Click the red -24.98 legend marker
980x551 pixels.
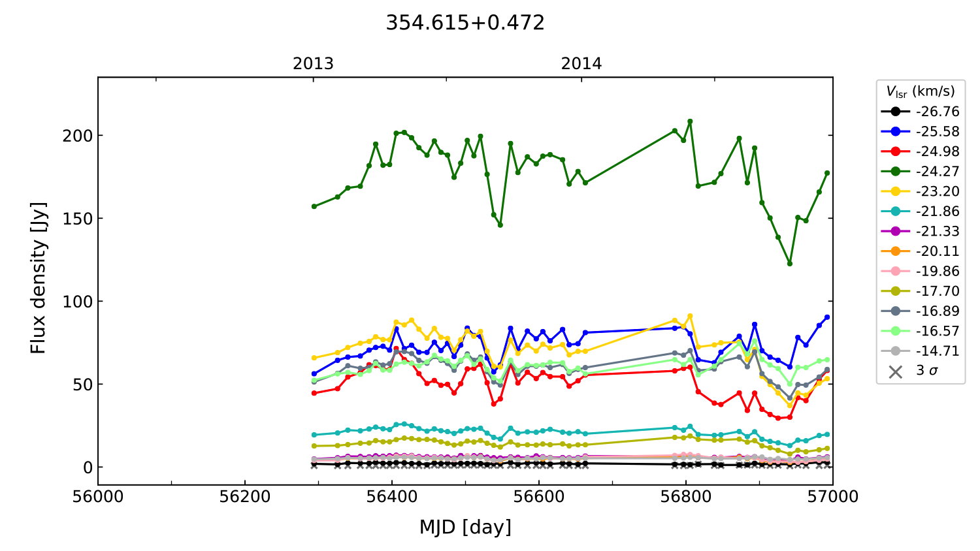click(895, 151)
